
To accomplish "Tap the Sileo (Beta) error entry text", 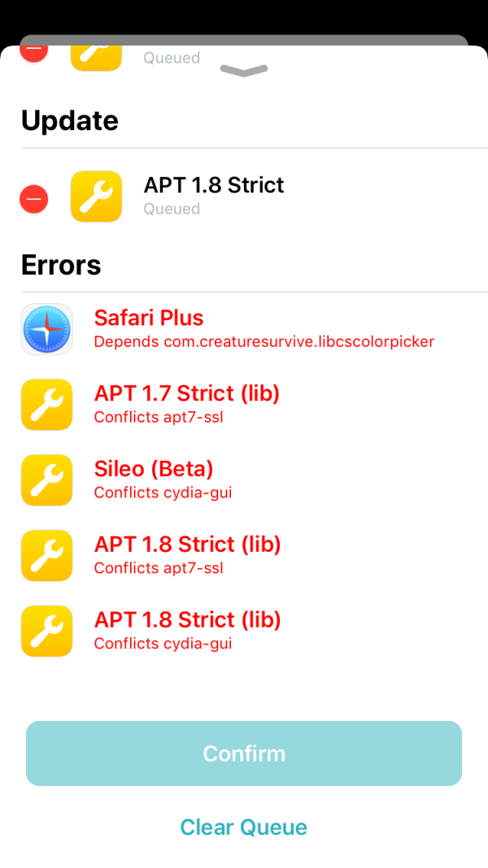I will 153,469.
